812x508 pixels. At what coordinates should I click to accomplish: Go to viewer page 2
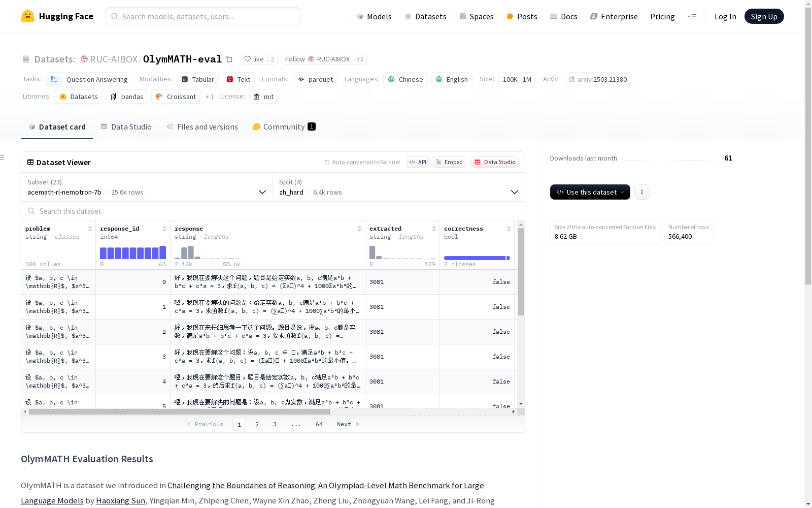coord(257,424)
